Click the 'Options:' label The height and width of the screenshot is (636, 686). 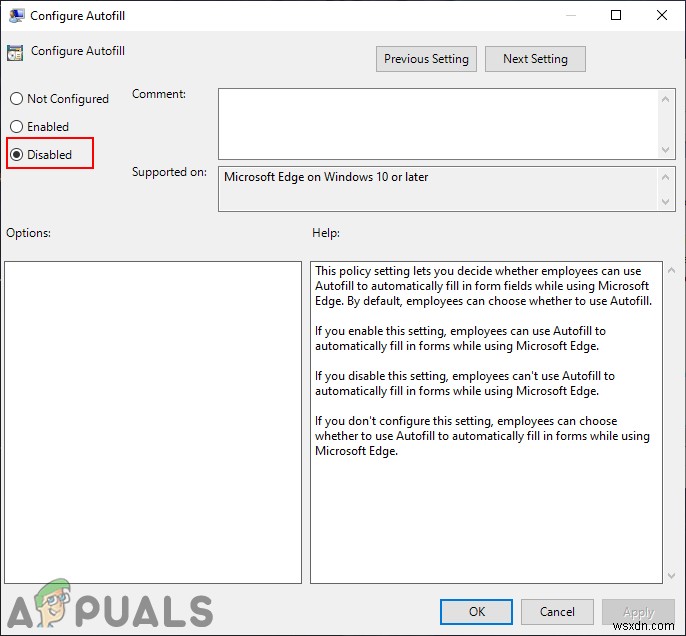coord(28,233)
